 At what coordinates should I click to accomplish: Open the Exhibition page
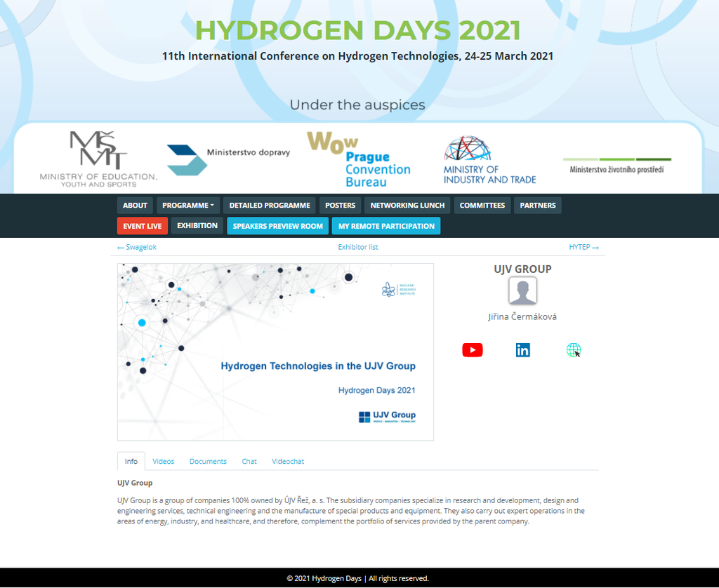click(197, 226)
